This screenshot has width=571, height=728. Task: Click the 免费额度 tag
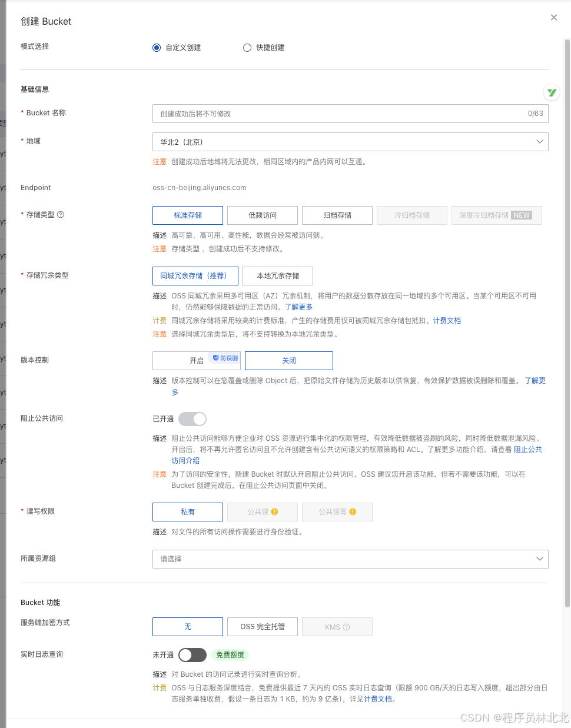[x=230, y=655]
